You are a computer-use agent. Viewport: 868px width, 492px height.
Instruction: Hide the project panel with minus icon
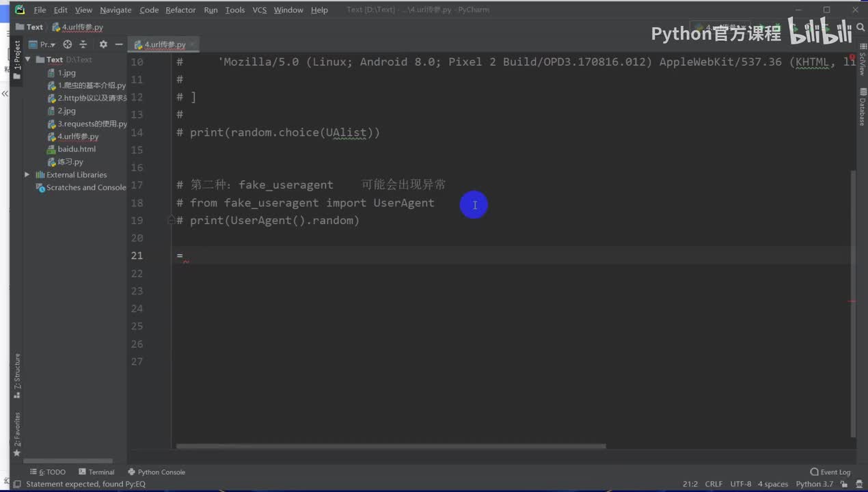click(119, 44)
